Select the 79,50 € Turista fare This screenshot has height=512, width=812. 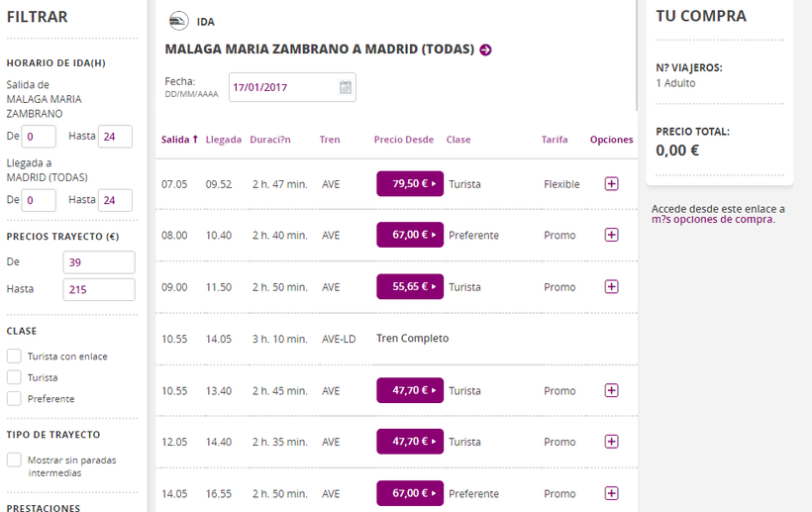(410, 183)
